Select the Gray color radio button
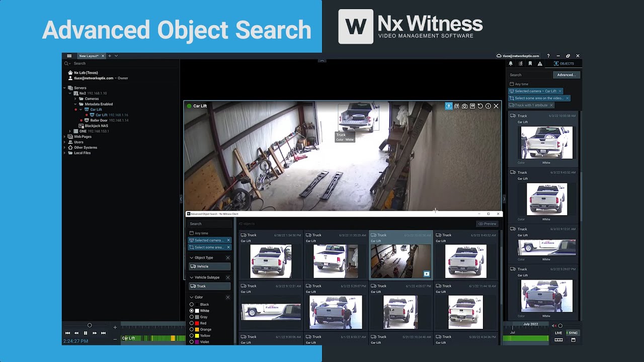The image size is (644, 362). [x=192, y=317]
